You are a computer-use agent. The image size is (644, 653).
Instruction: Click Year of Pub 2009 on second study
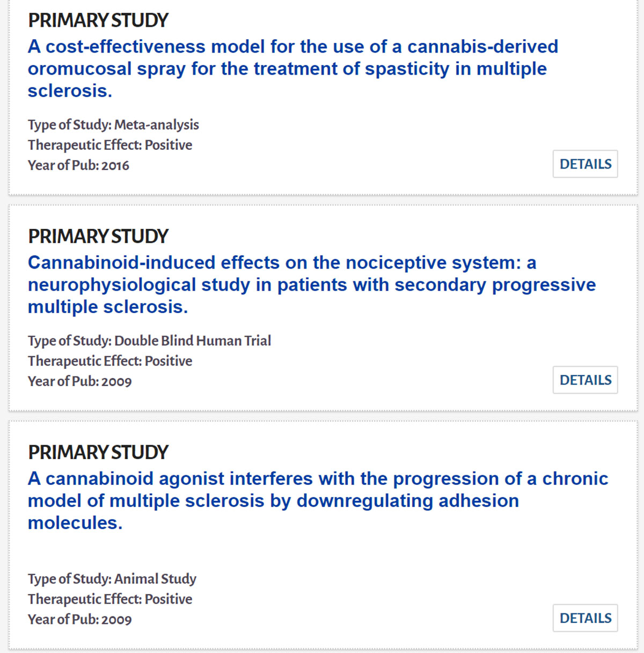[x=80, y=381]
